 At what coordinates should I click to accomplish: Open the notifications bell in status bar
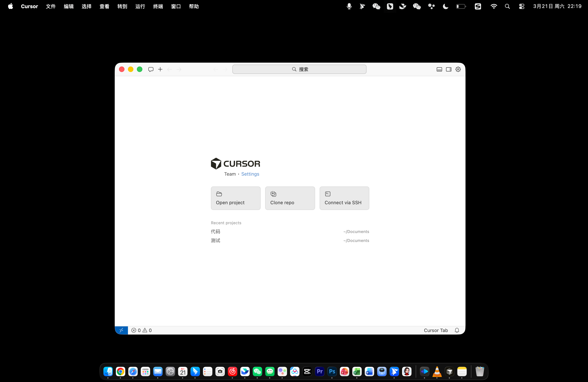(457, 330)
